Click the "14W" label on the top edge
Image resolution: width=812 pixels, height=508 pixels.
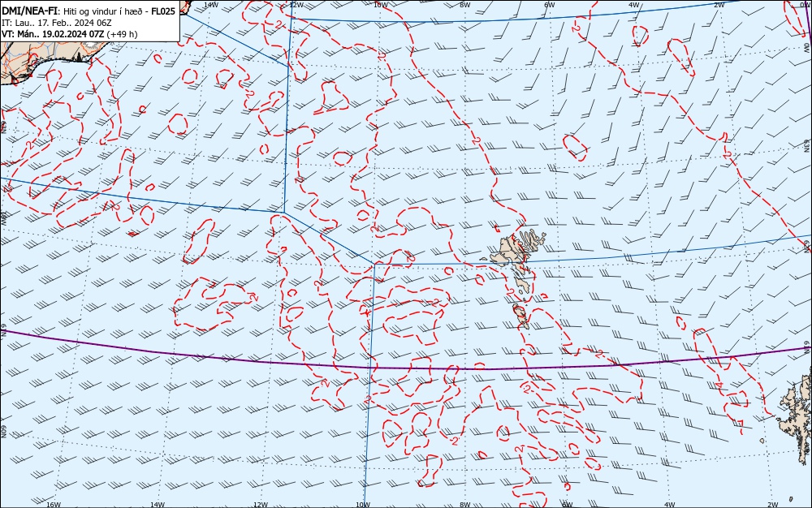210,4
